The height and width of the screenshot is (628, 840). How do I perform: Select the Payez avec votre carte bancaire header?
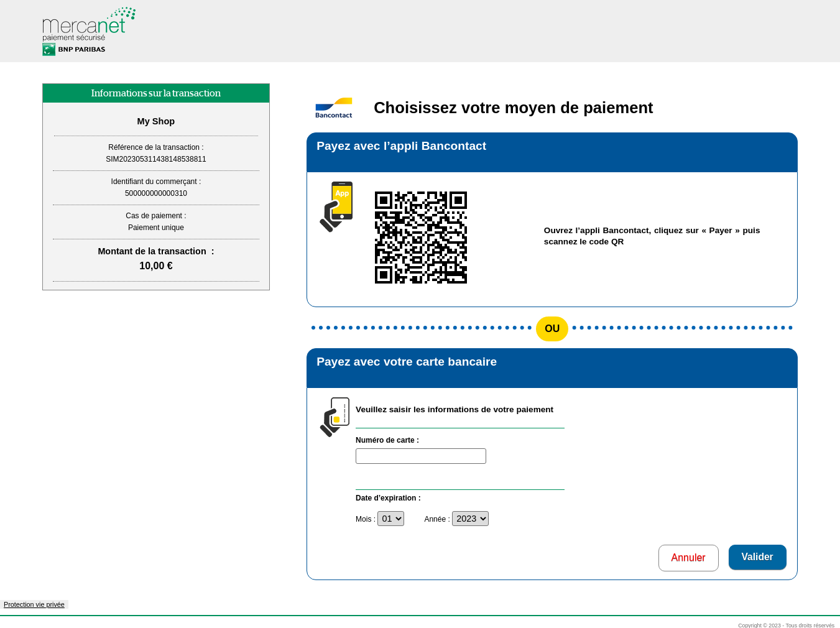pyautogui.click(x=407, y=362)
